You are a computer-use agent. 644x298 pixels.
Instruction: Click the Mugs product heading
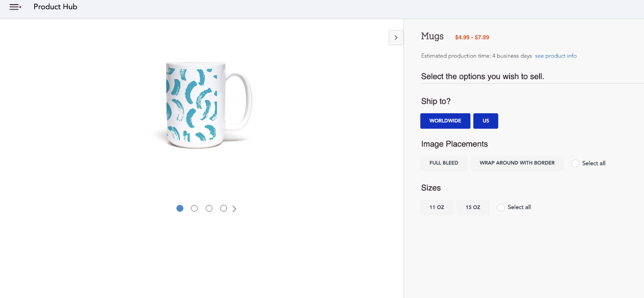tap(433, 37)
